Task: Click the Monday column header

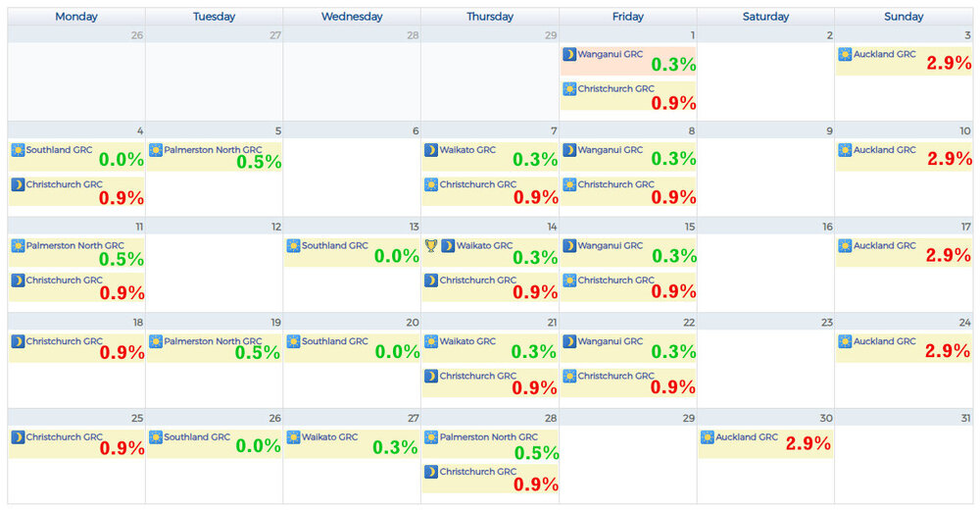Action: coord(76,17)
